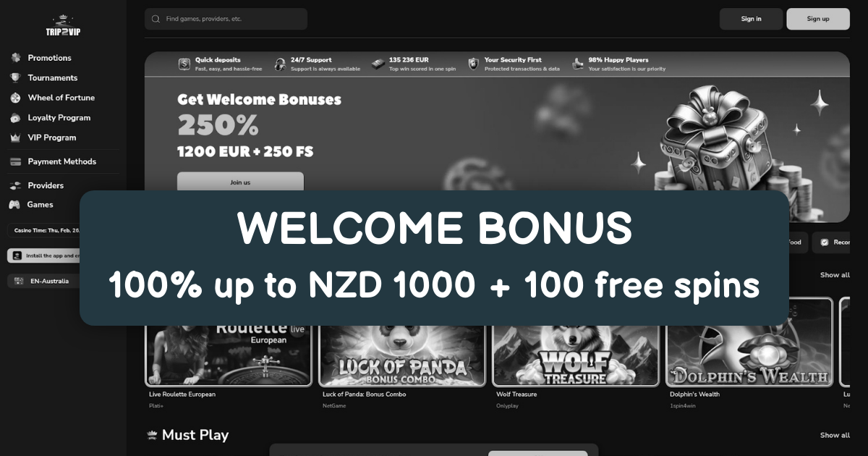This screenshot has height=456, width=868.
Task: Click the Games controller icon
Action: click(x=14, y=205)
